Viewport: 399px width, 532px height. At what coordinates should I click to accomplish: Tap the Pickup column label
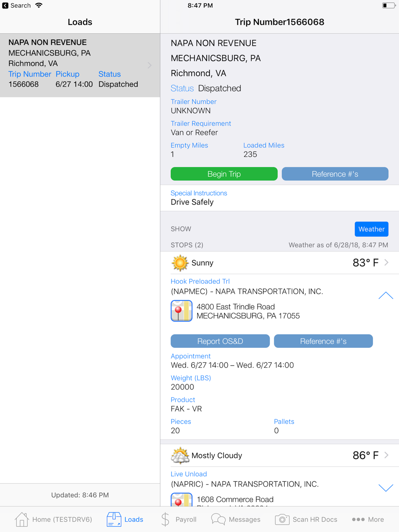point(67,74)
